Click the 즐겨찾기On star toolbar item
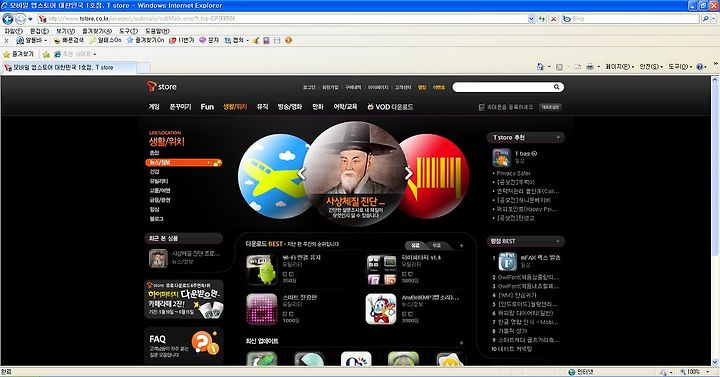The image size is (720, 377). pos(145,40)
